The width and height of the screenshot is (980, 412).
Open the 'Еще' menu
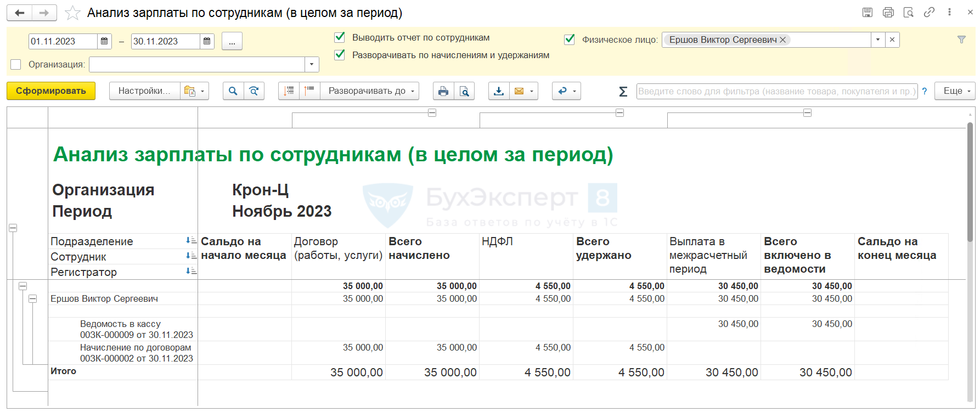pyautogui.click(x=957, y=91)
